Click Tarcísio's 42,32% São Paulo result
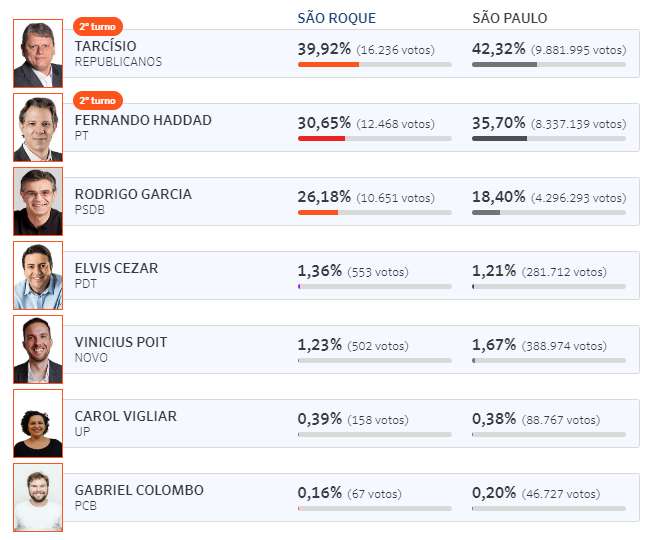Screen dimensions: 653x540 [498, 49]
